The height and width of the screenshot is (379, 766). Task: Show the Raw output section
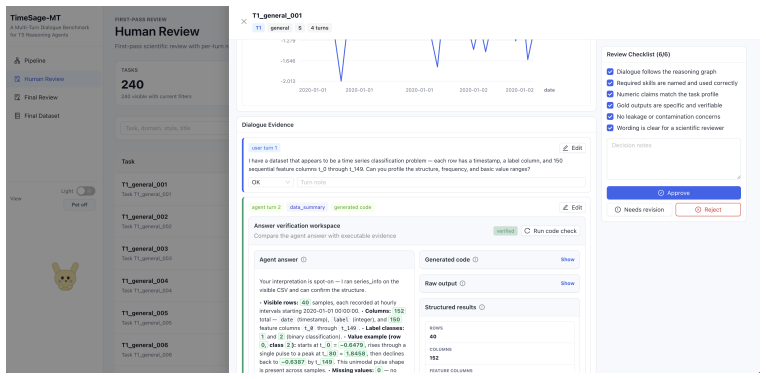567,283
